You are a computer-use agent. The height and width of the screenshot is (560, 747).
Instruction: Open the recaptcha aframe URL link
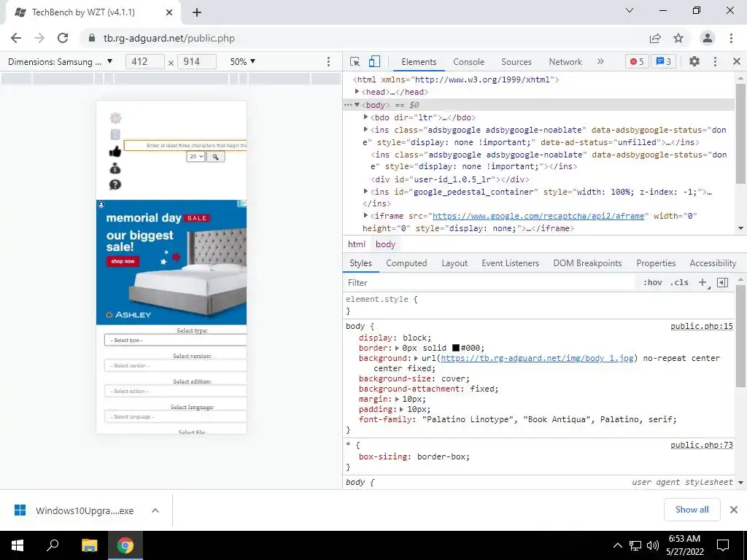point(538,216)
